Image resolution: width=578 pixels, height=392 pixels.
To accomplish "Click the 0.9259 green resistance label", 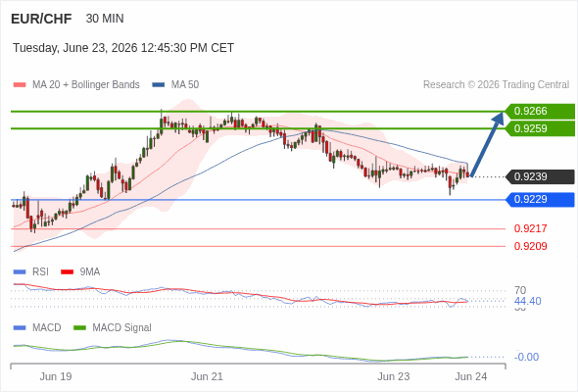I will 540,128.
